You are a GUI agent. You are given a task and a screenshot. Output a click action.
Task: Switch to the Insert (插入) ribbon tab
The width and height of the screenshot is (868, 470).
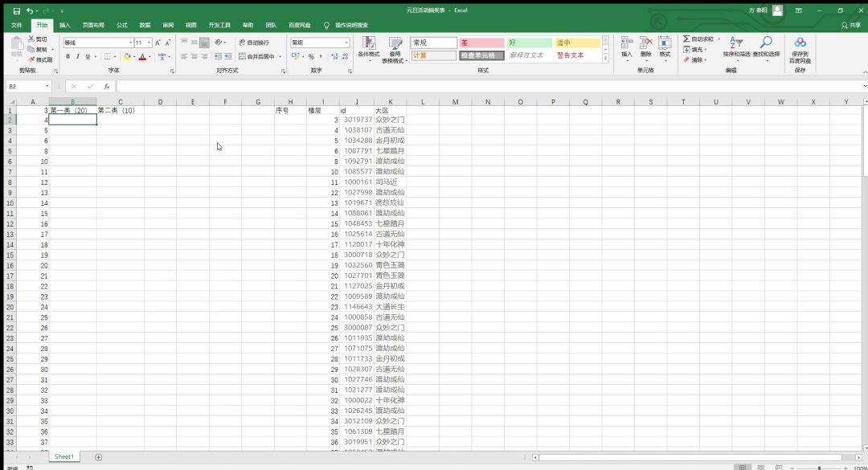[x=65, y=25]
